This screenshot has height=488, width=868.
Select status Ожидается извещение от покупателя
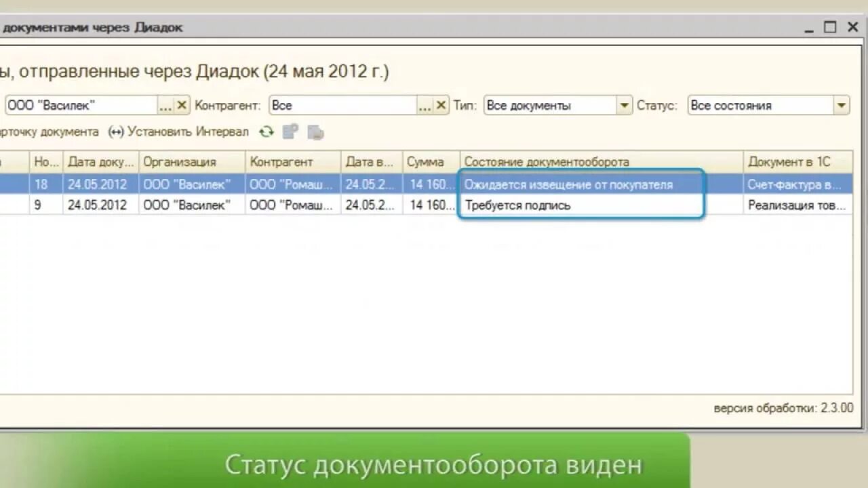601,184
